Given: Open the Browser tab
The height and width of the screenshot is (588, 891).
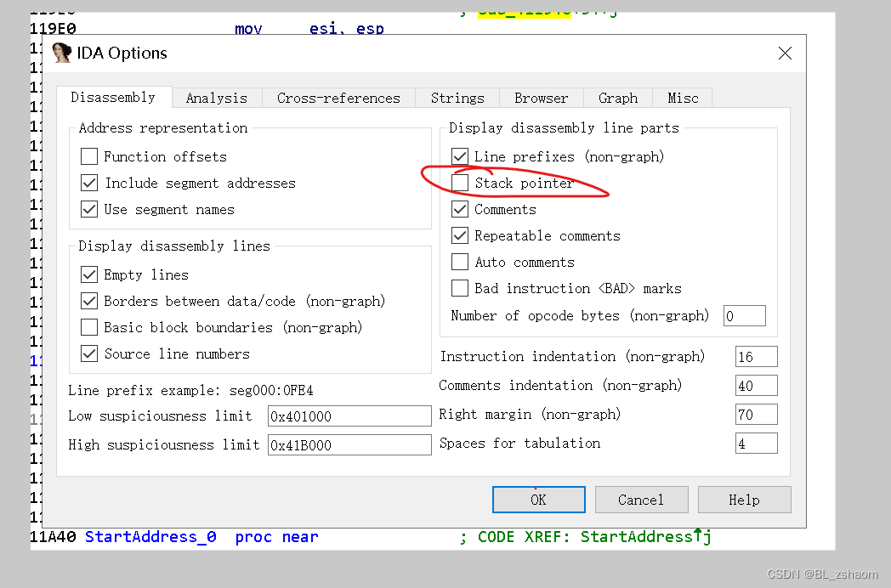Looking at the screenshot, I should click(x=541, y=99).
